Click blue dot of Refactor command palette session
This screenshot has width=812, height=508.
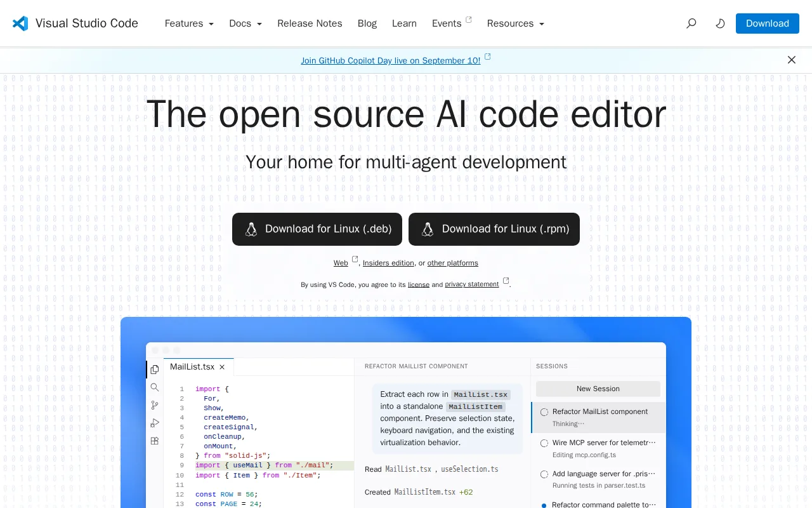(x=544, y=505)
